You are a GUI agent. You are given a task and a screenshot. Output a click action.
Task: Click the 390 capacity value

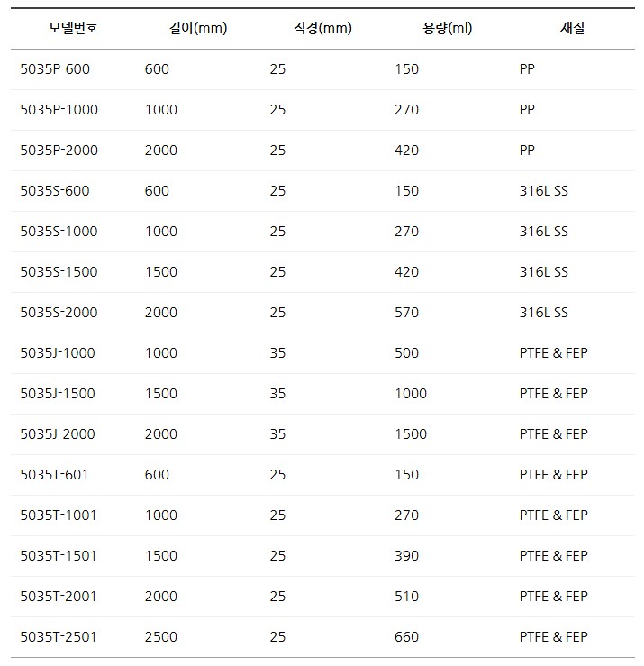(406, 556)
